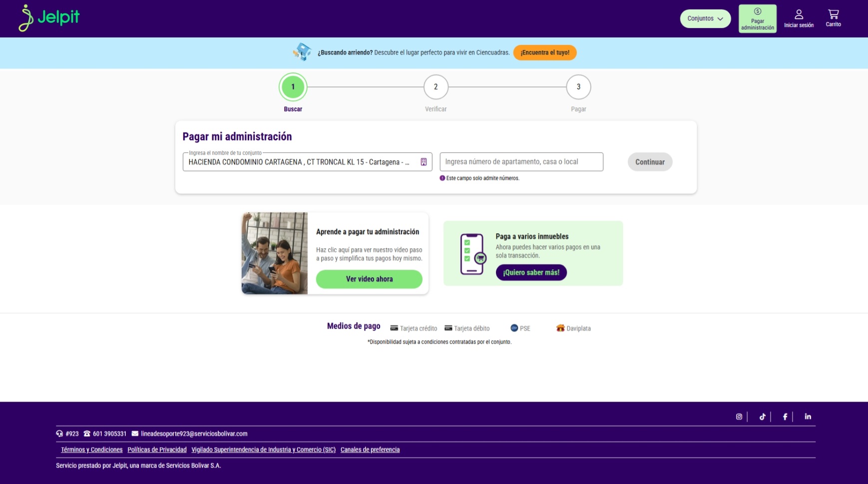868x484 pixels.
Task: Click Pagar administración button
Action: click(758, 18)
